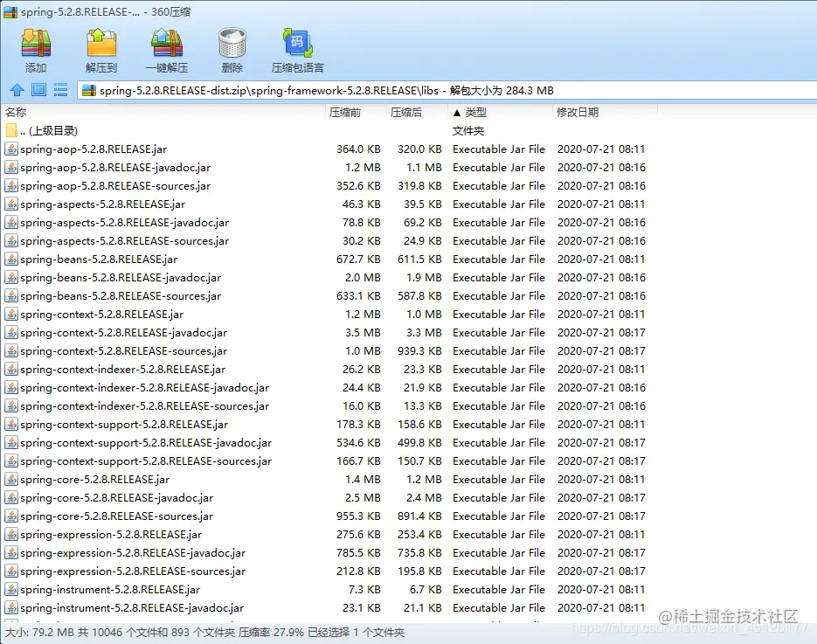Select spring-aspects-5.2.8.RELEASE-javadoc.jar icon

pos(11,223)
